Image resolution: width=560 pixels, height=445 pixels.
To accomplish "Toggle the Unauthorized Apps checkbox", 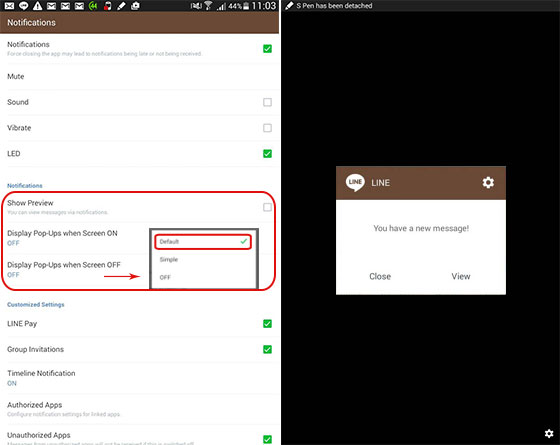I will pyautogui.click(x=267, y=439).
